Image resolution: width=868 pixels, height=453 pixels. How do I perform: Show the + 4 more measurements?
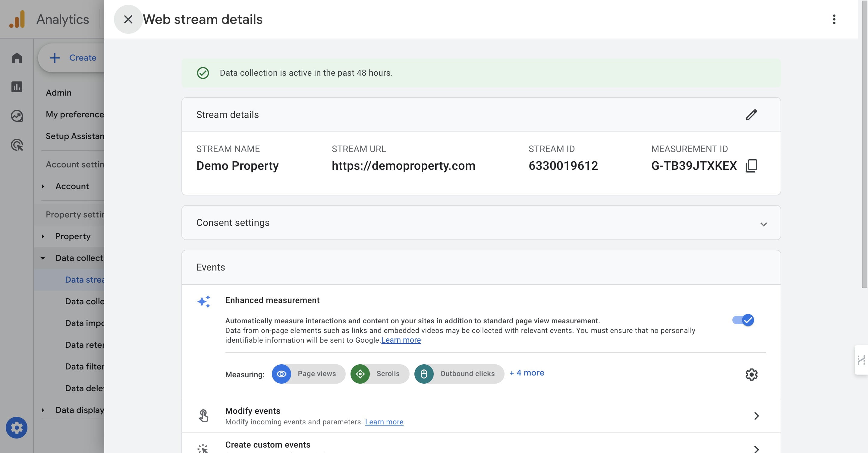[527, 373]
